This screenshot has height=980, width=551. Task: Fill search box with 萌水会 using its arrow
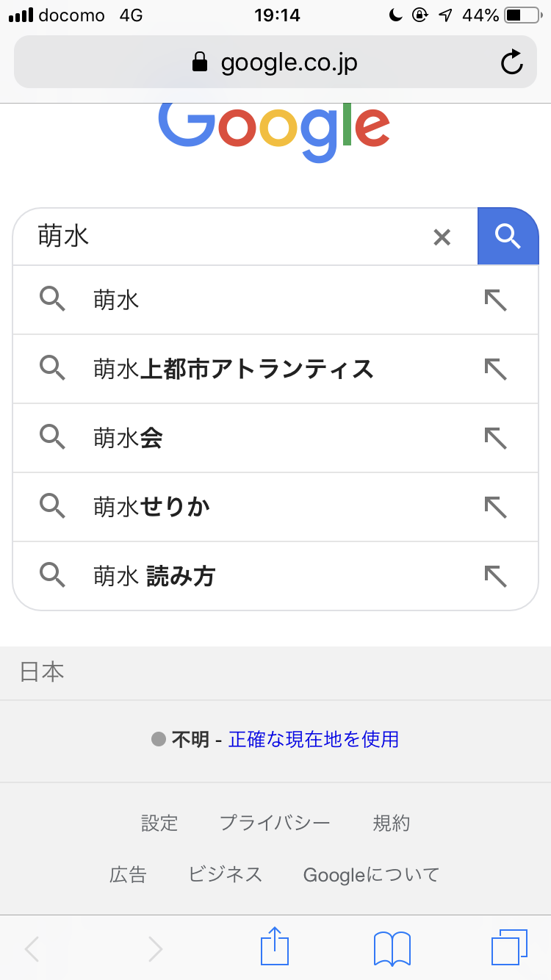496,439
